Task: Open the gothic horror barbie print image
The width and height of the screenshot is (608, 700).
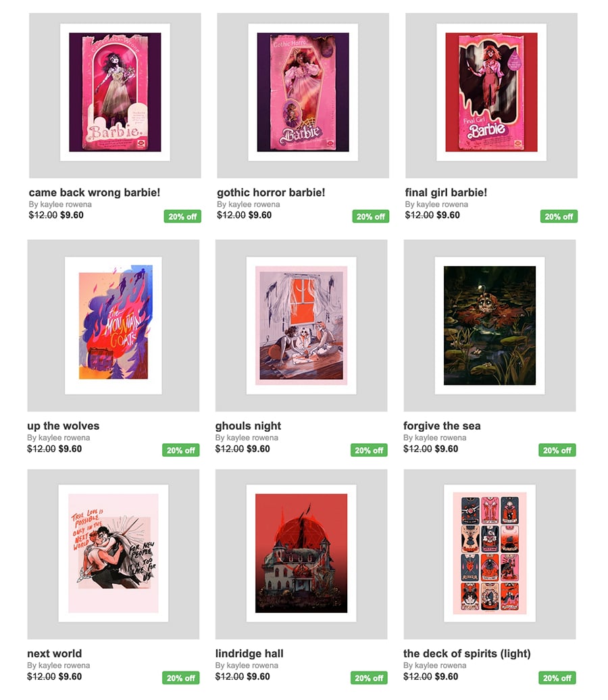Action: 303,95
